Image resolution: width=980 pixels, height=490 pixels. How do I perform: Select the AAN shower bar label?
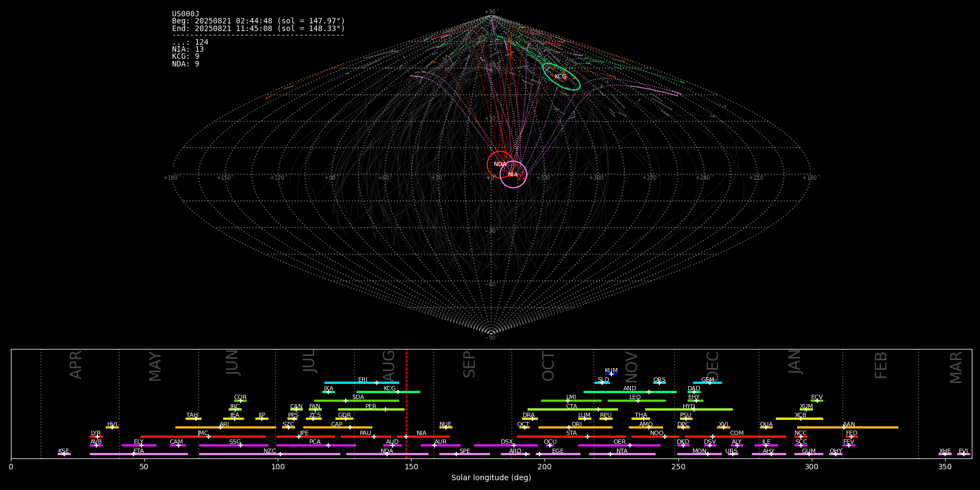pyautogui.click(x=849, y=425)
